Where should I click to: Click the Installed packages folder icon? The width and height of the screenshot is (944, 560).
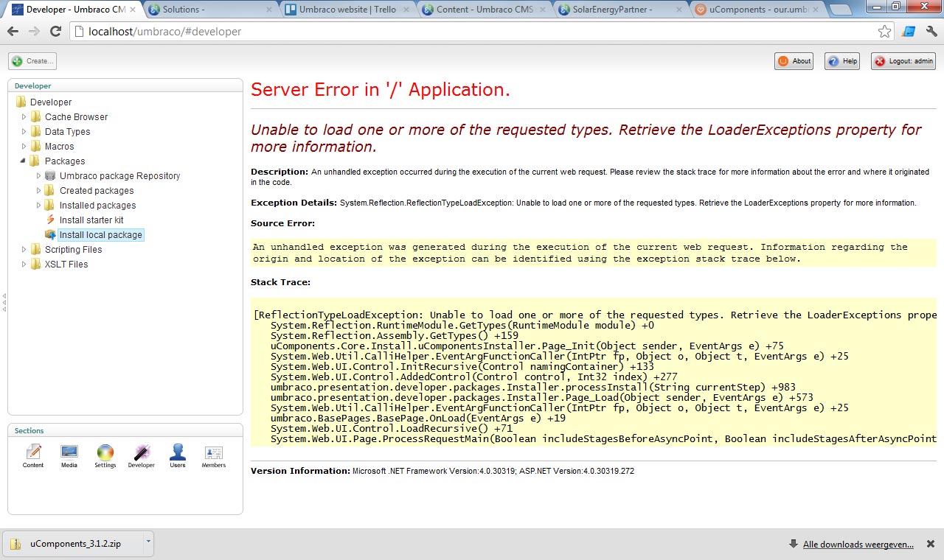(x=50, y=205)
